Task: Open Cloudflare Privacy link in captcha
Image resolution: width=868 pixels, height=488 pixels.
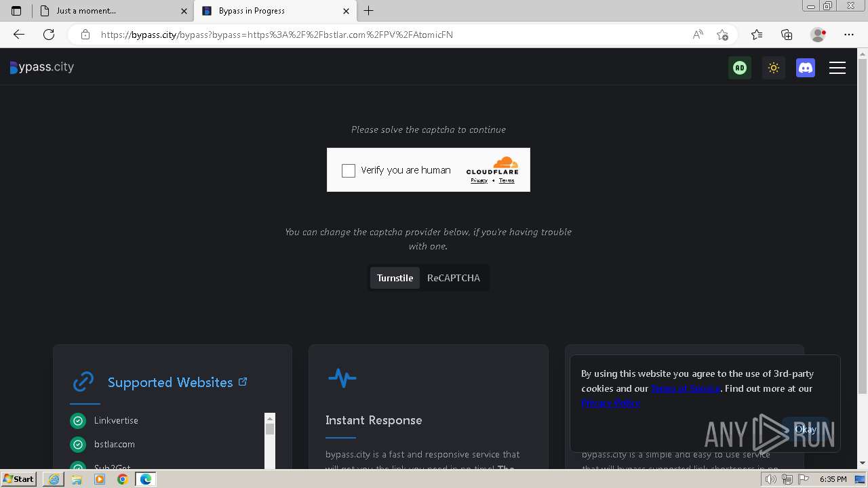Action: [x=479, y=180]
